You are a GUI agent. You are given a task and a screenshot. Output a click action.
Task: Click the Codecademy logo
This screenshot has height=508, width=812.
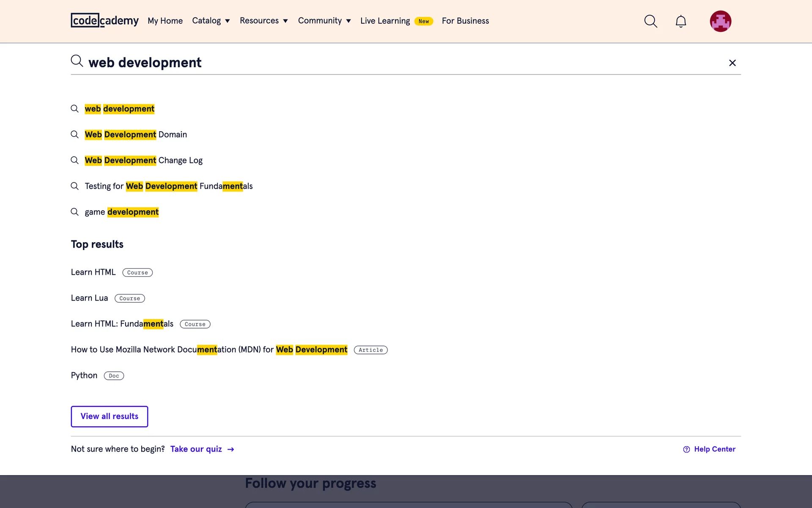(104, 20)
